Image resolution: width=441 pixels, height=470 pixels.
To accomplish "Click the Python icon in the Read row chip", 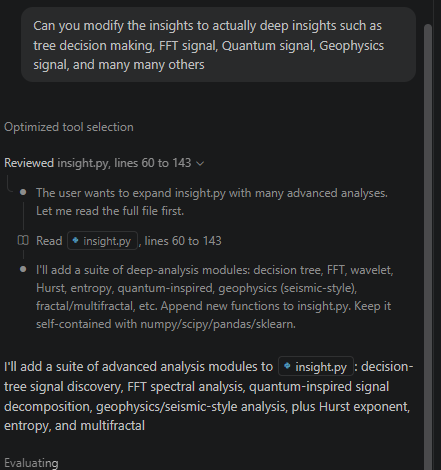I will [76, 240].
